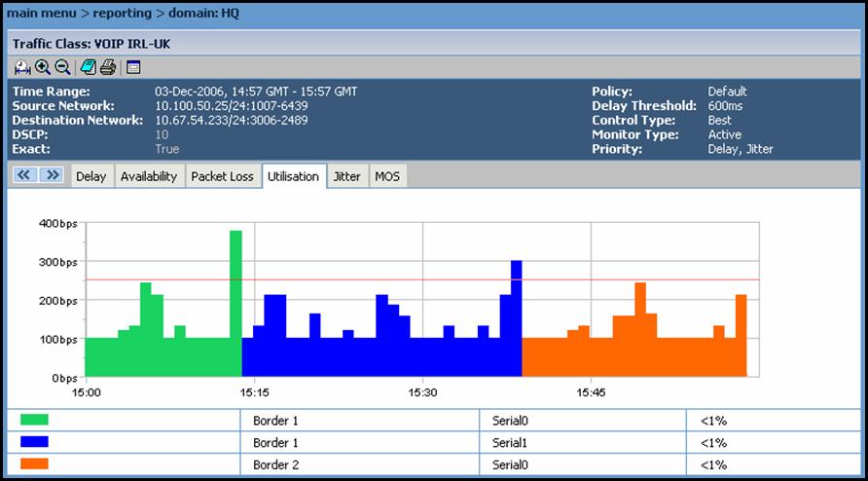The image size is (868, 481).
Task: View the MOS tab
Action: [x=387, y=176]
